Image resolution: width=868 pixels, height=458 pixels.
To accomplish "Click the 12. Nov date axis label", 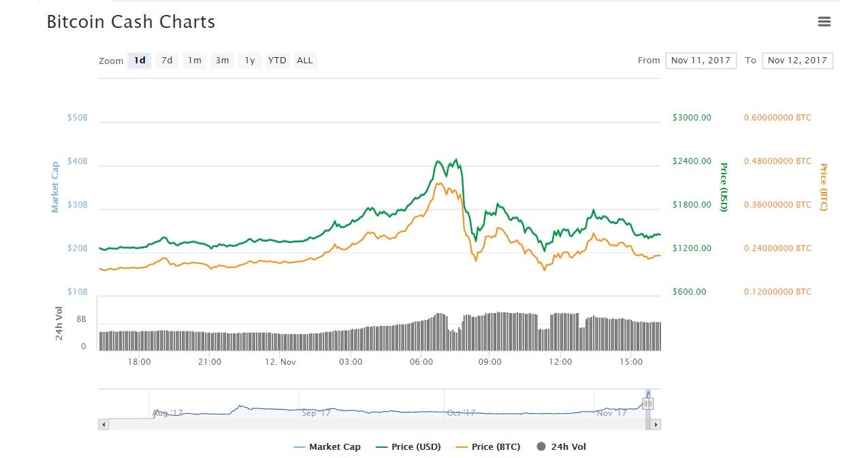I will [280, 362].
